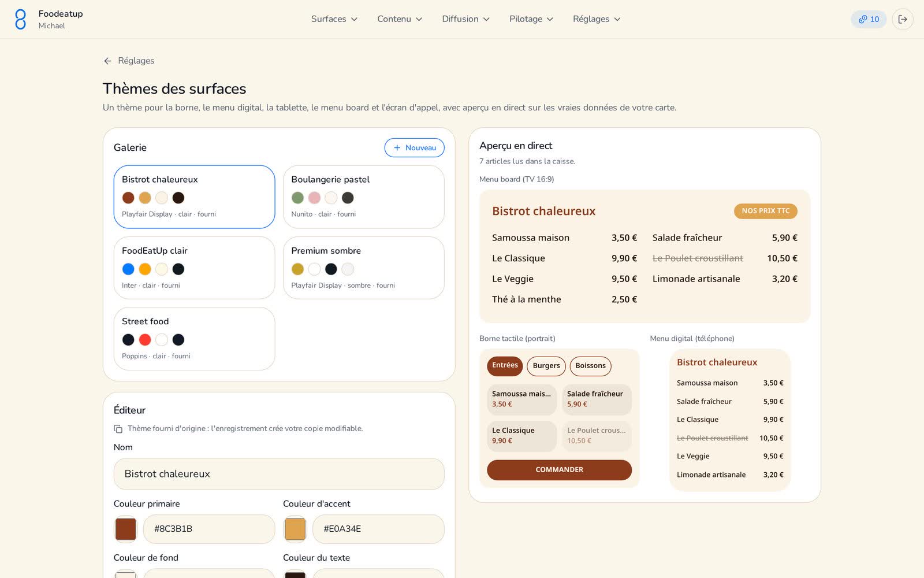Click the red swatch in the Street food card
The height and width of the screenshot is (578, 924).
point(145,340)
